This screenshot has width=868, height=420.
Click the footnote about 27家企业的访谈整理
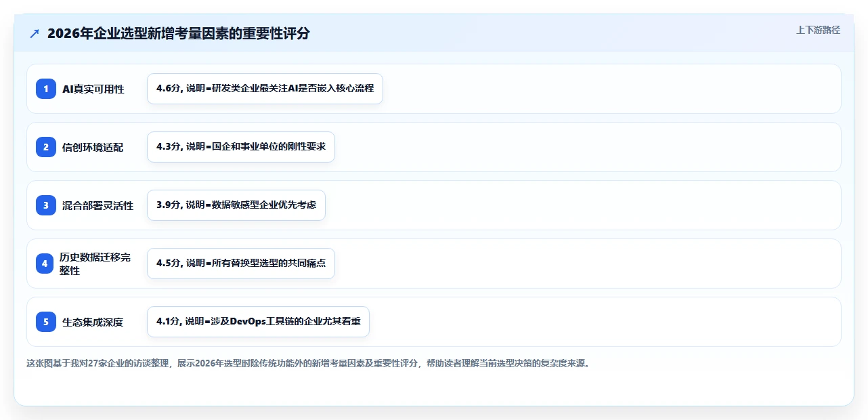(309, 363)
